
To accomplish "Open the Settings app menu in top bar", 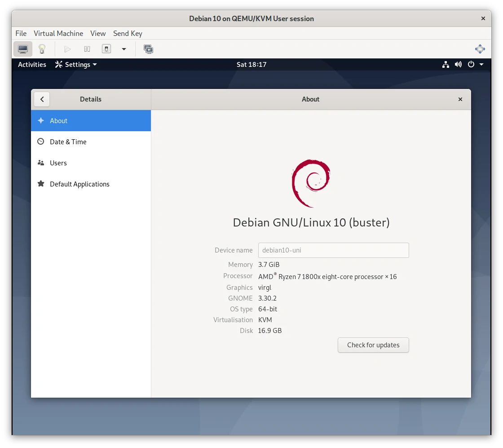I will (76, 65).
